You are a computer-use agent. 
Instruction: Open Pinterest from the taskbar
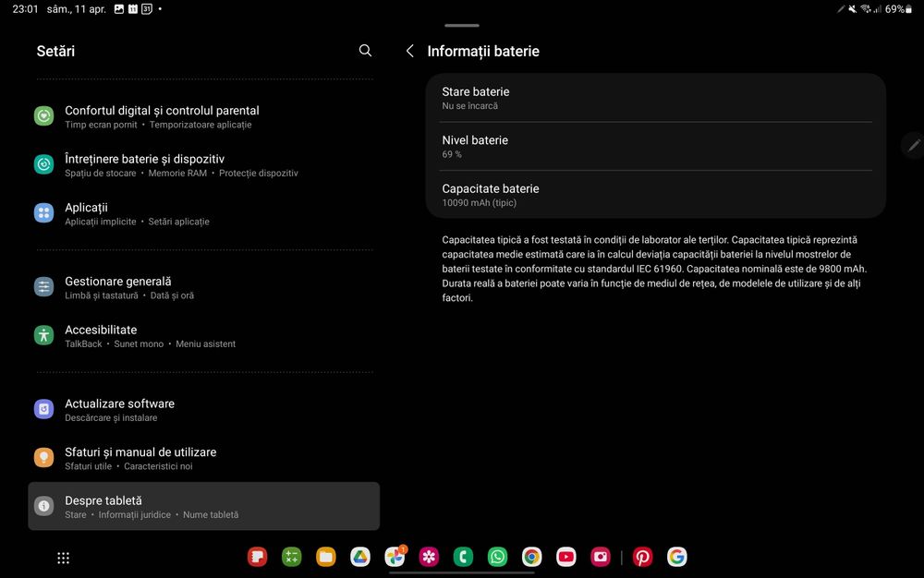(x=642, y=557)
